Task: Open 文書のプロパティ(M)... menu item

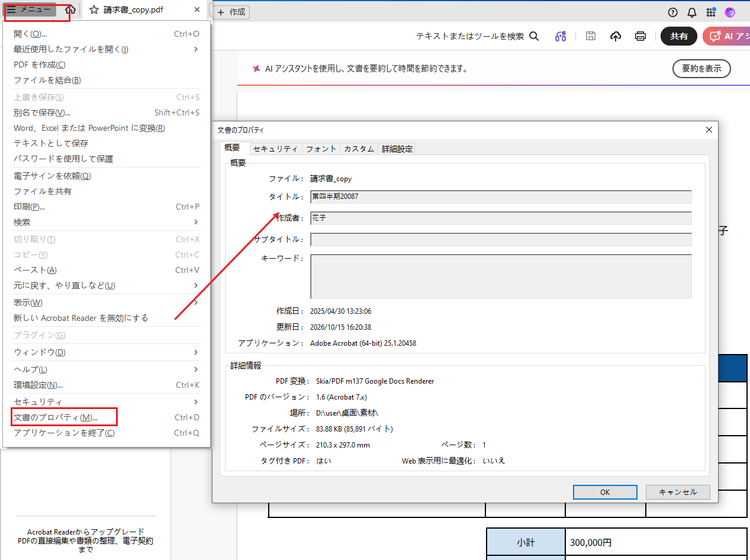Action: tap(107, 417)
